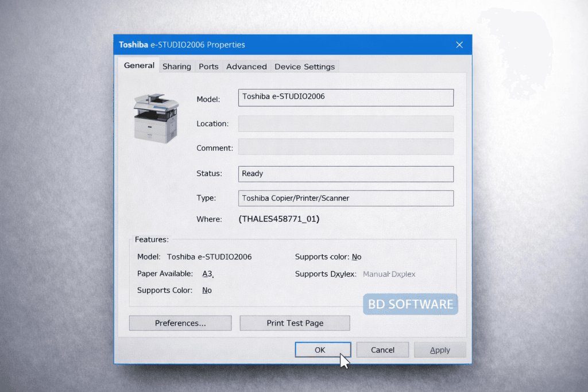The width and height of the screenshot is (588, 392).
Task: Open the Sharing tab
Action: (177, 67)
